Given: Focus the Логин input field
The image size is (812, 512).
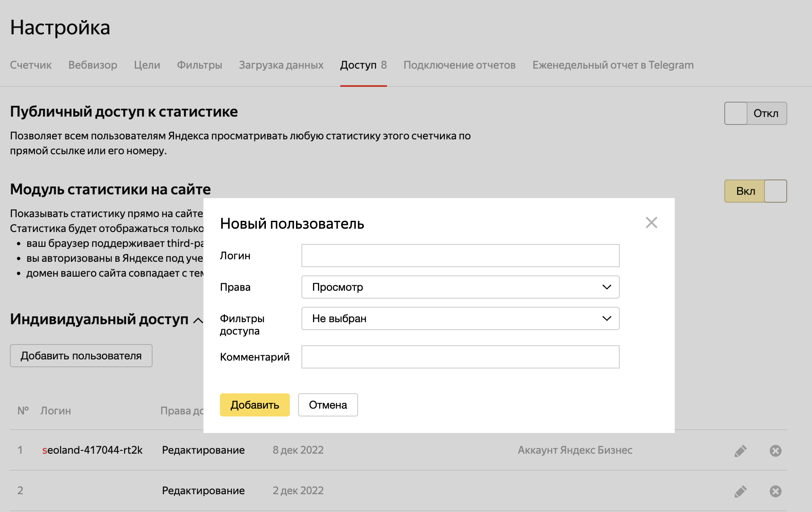Looking at the screenshot, I should coord(460,256).
